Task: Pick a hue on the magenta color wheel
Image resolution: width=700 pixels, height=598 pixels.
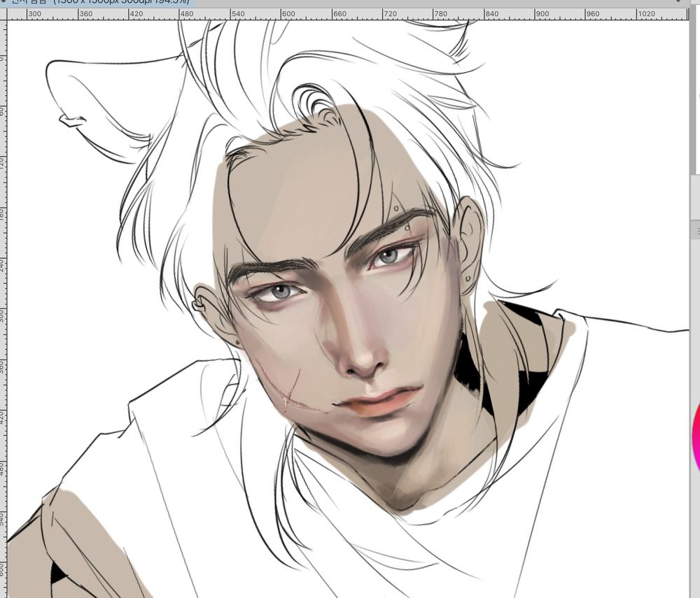Action: click(696, 437)
